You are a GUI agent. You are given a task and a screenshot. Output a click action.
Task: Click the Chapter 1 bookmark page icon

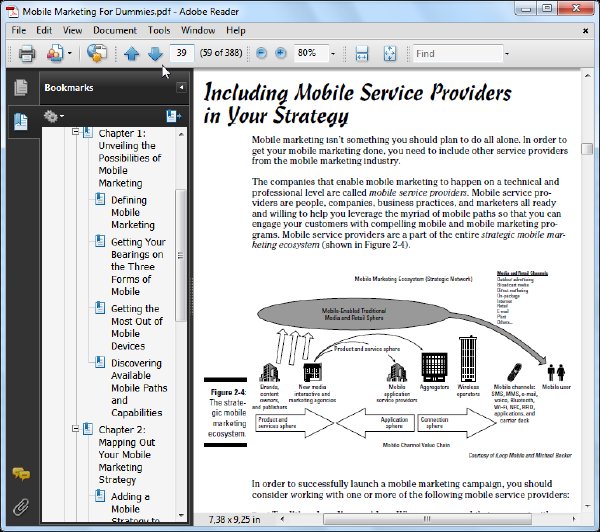pyautogui.click(x=88, y=132)
